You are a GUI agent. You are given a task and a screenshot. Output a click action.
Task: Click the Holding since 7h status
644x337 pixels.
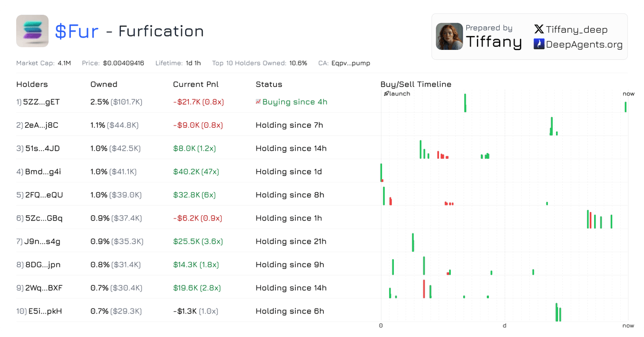pyautogui.click(x=289, y=125)
